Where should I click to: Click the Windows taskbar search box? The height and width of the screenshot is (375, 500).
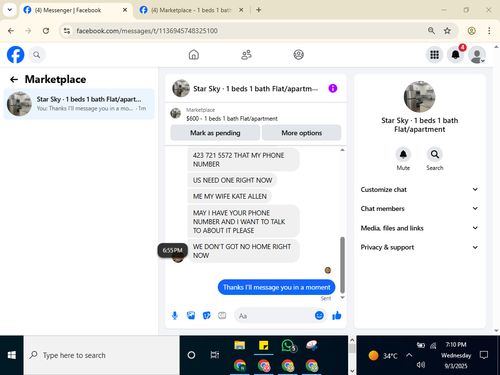tap(102, 355)
